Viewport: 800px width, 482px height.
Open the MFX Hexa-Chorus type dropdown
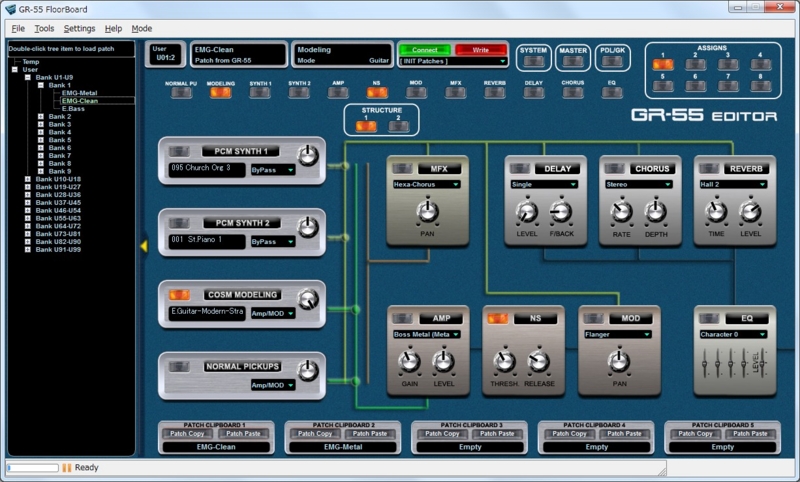[x=427, y=185]
